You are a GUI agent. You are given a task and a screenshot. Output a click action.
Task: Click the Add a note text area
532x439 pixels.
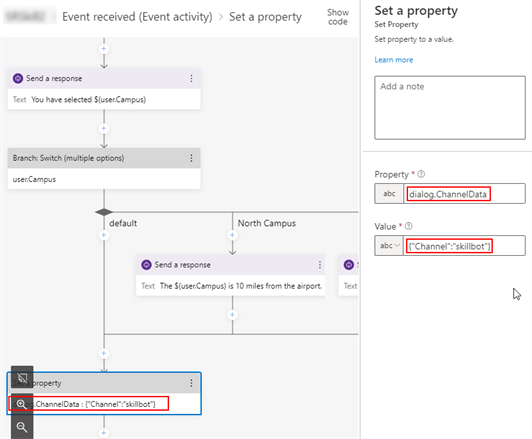tap(450, 108)
